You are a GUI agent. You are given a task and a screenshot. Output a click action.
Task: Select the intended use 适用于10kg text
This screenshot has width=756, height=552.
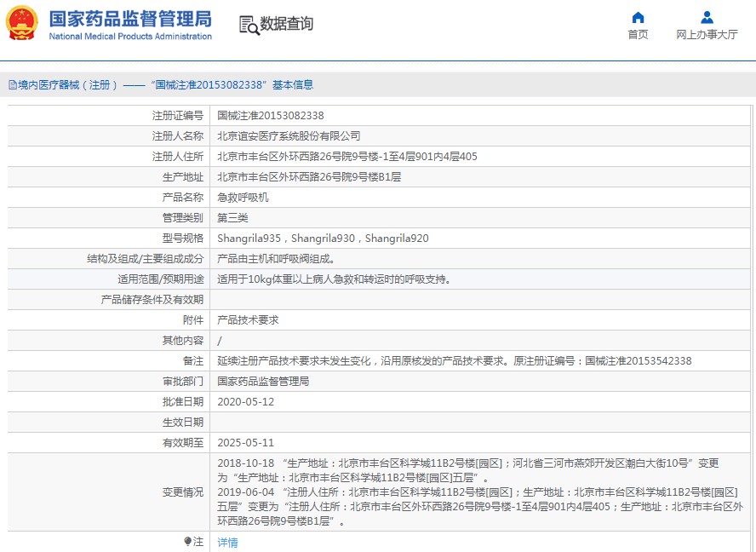tap(334, 279)
